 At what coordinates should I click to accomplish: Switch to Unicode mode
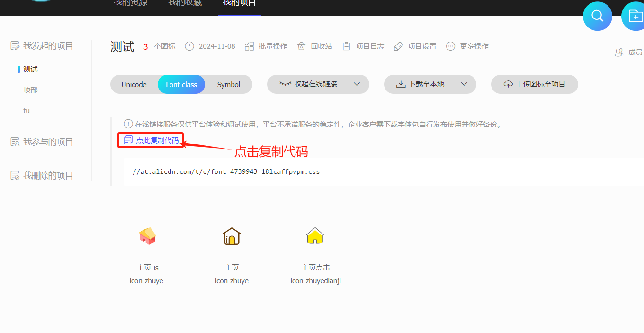[134, 85]
